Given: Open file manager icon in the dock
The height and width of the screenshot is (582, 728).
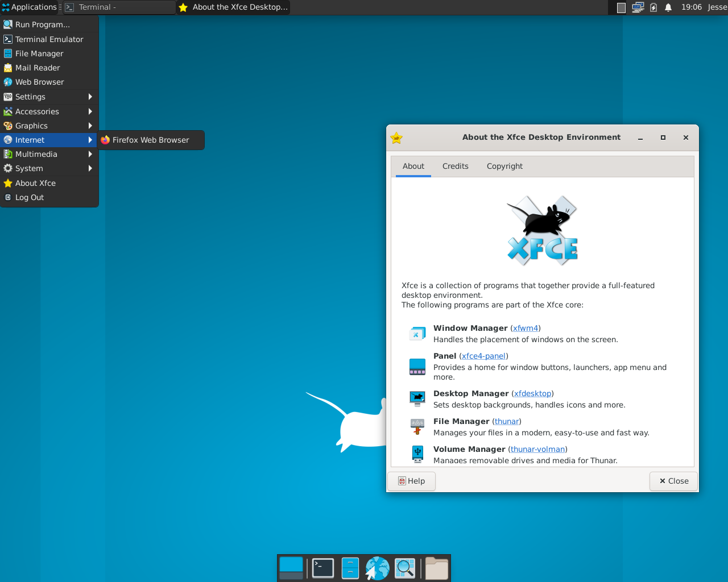Looking at the screenshot, I should pos(350,568).
